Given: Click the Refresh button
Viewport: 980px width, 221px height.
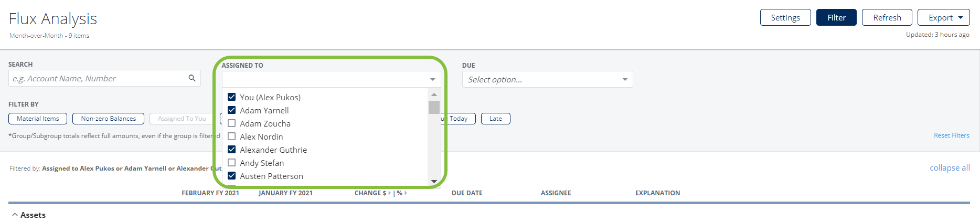Looking at the screenshot, I should point(887,17).
